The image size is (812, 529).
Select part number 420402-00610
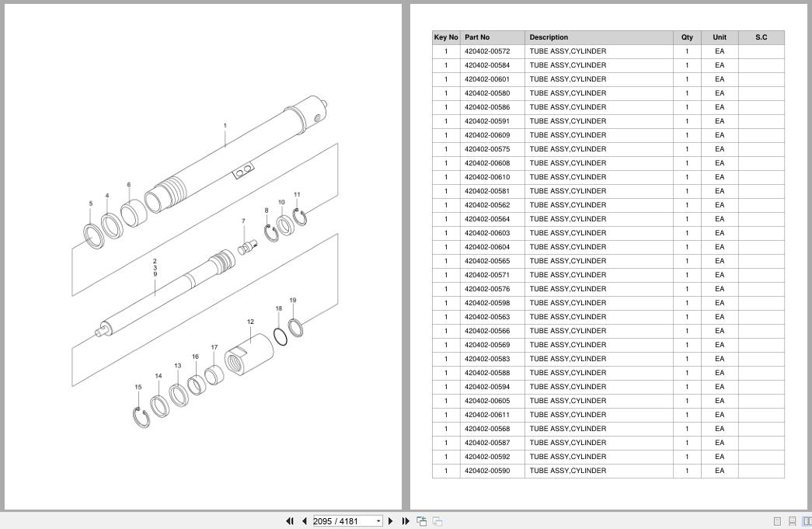click(486, 177)
